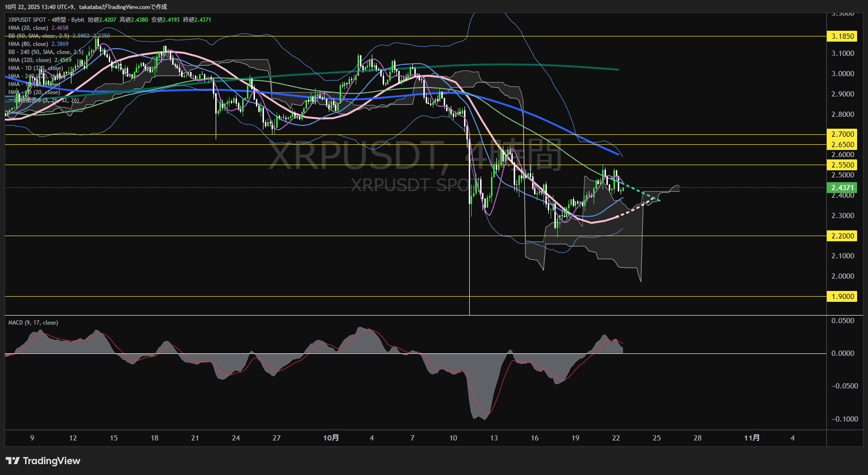This screenshot has width=868, height=475.
Task: Select the 一目均衡表 Ichimoku indicator legend
Action: pos(44,100)
